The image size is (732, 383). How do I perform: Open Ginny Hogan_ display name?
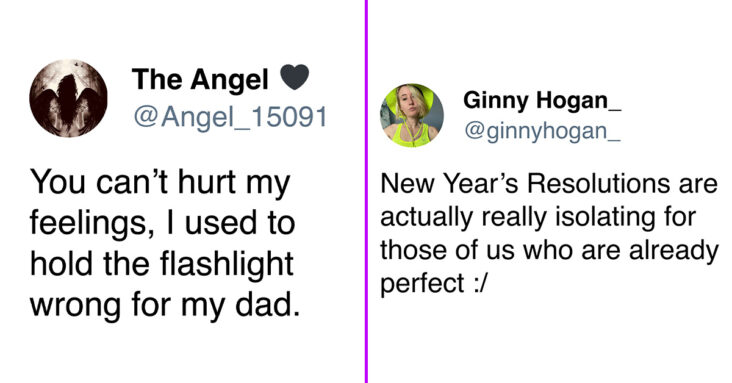click(542, 100)
